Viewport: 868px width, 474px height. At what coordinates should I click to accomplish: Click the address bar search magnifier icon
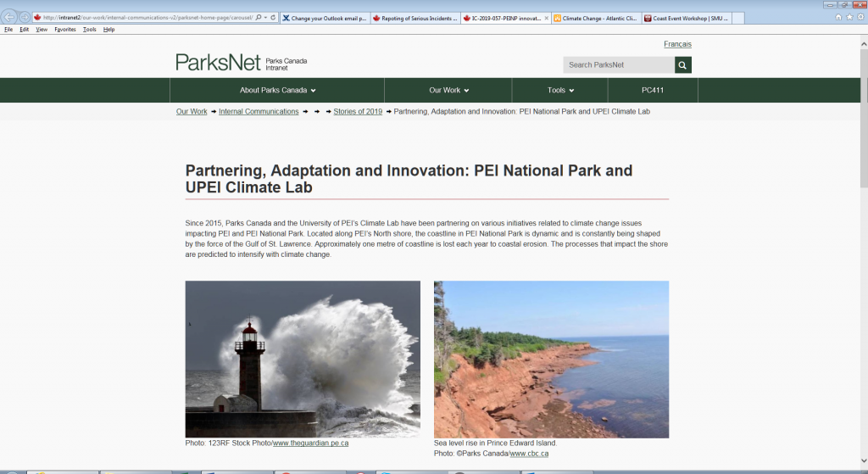click(259, 18)
